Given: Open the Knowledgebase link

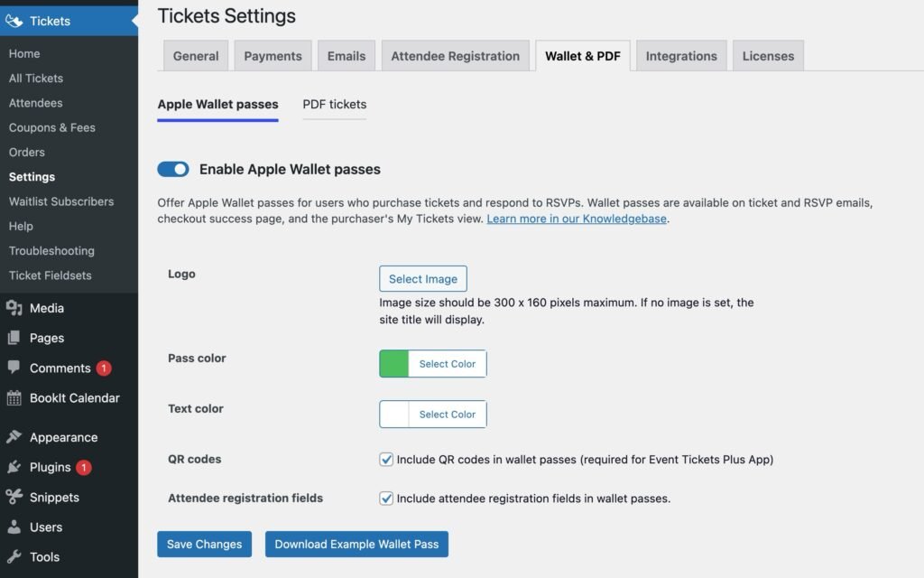Looking at the screenshot, I should pyautogui.click(x=577, y=218).
